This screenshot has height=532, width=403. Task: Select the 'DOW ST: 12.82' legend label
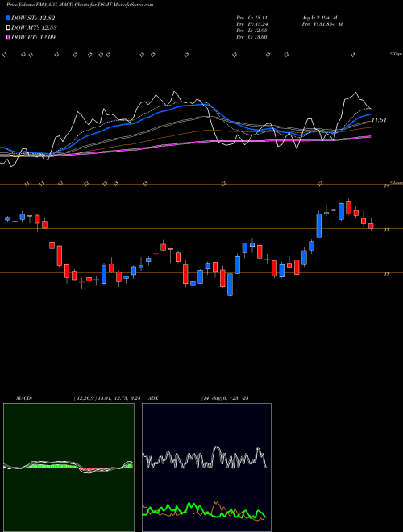(33, 18)
